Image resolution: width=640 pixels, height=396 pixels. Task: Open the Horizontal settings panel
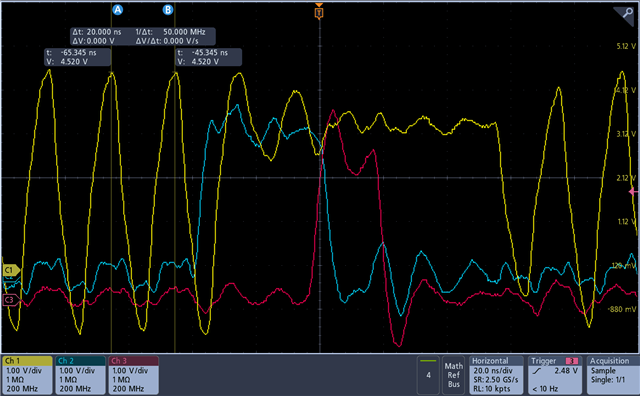(x=496, y=375)
